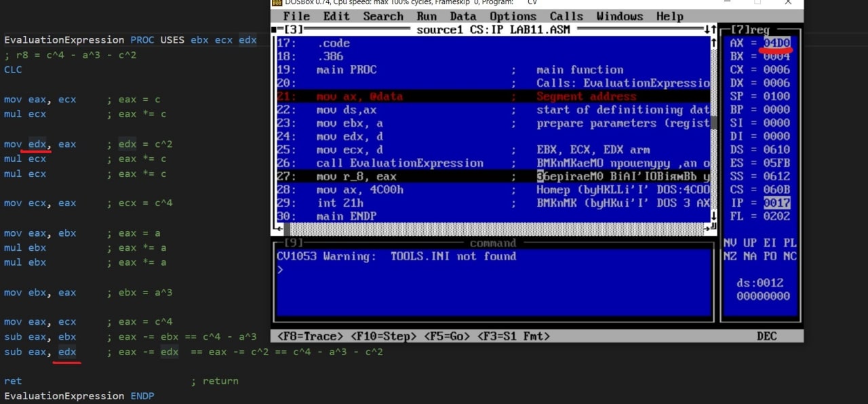This screenshot has height=404, width=868.
Task: Click the mov ebx, eax line in editor
Action: pos(88,293)
